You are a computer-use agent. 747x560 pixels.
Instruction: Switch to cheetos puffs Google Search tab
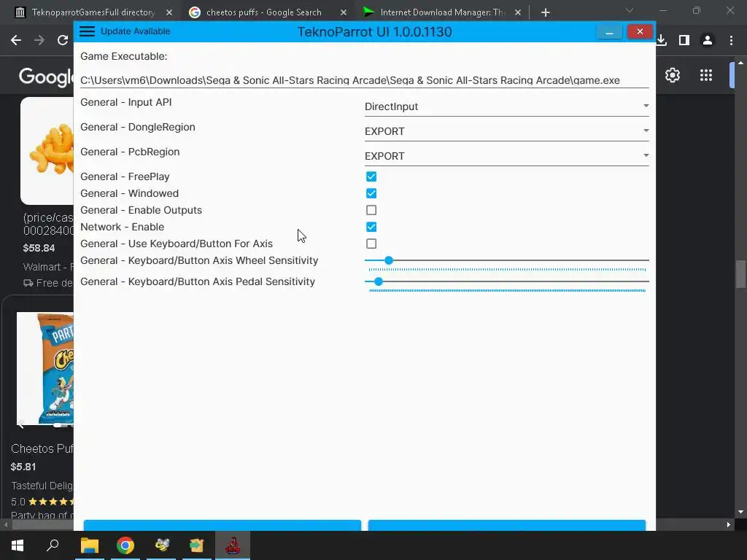pos(264,12)
